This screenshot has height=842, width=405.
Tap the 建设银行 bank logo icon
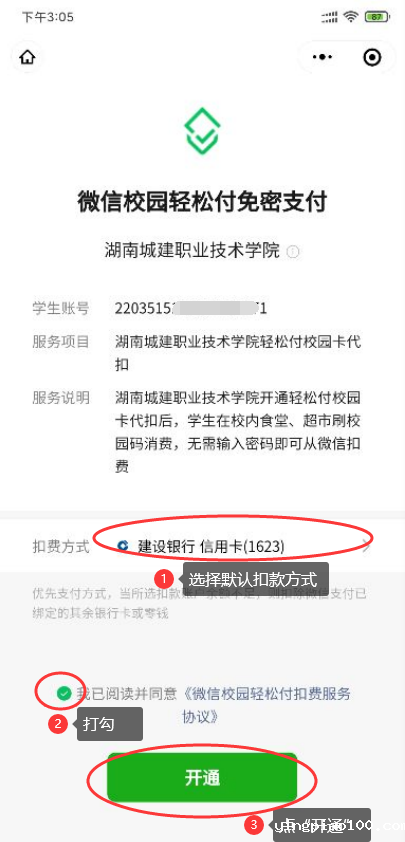pos(123,547)
